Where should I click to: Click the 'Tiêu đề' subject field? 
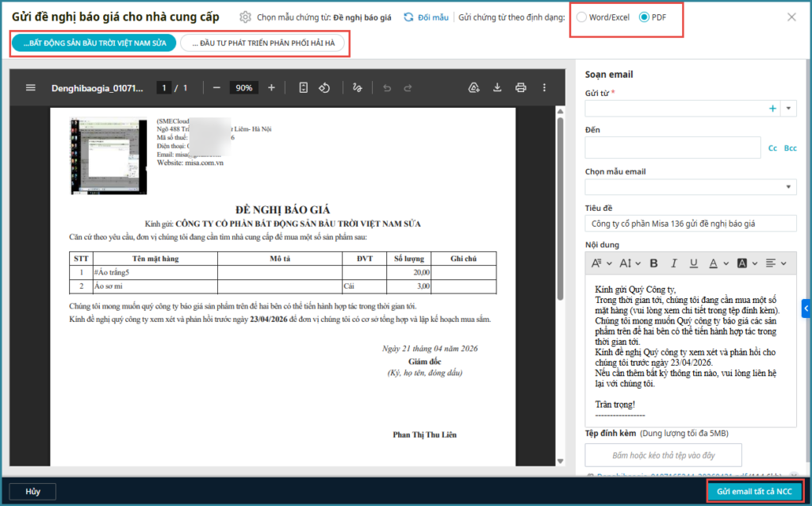690,224
